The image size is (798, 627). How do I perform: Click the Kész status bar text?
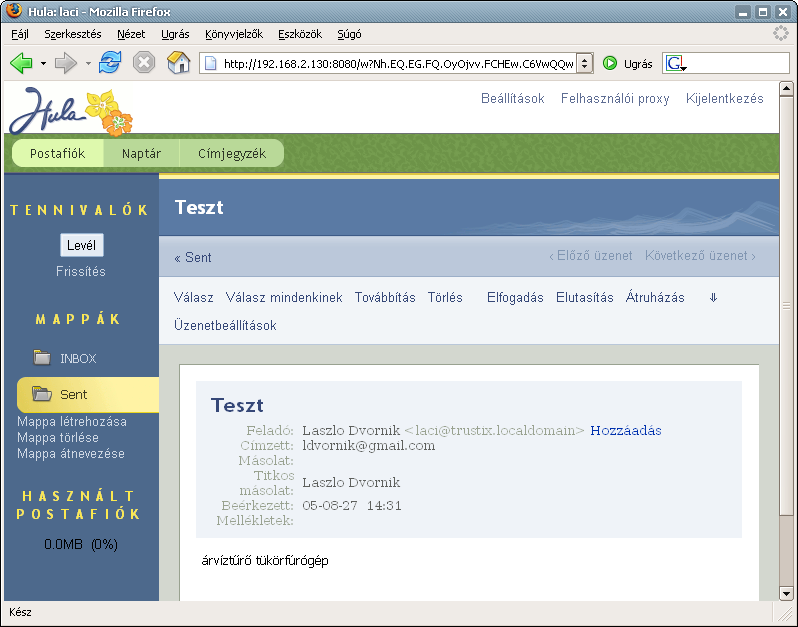20,612
